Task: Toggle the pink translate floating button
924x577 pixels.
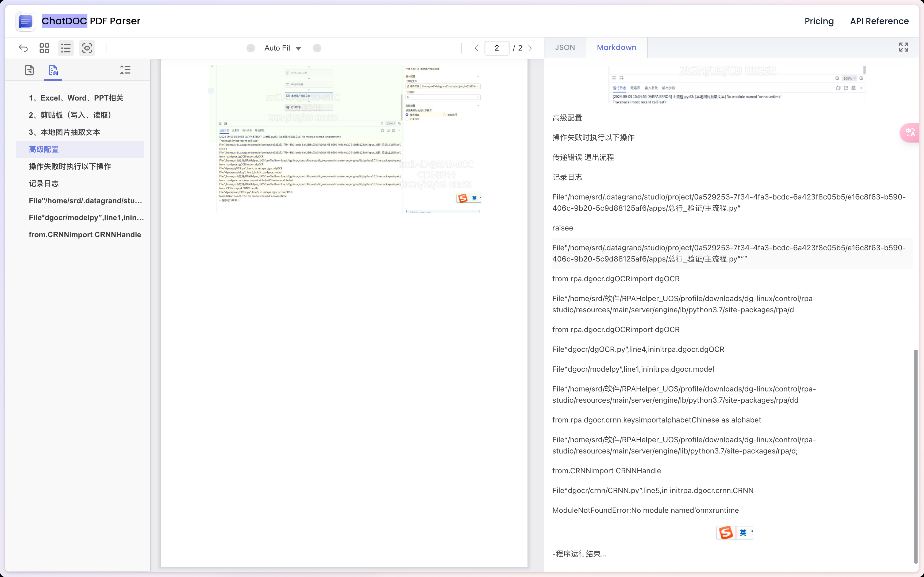Action: click(910, 133)
